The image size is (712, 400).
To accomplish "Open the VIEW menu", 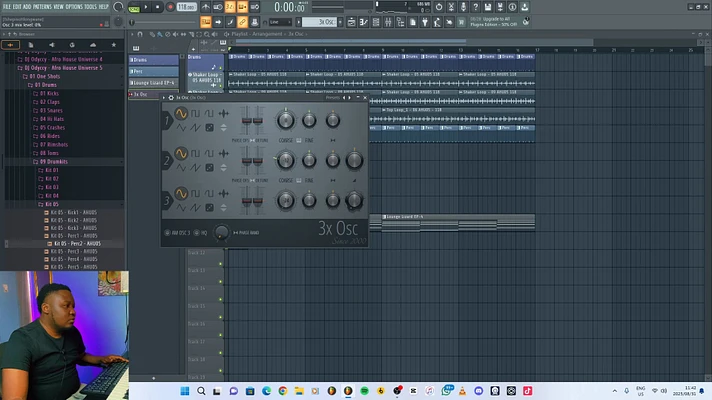I will 59,7.
